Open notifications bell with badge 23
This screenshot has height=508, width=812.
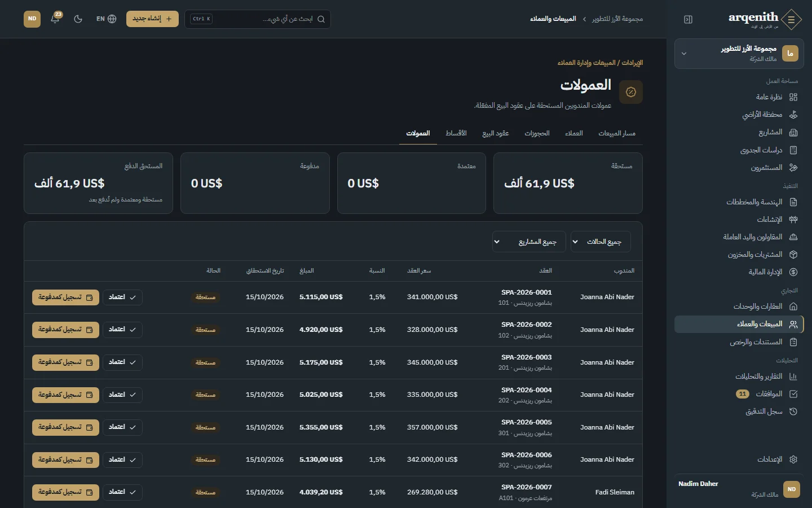click(55, 19)
